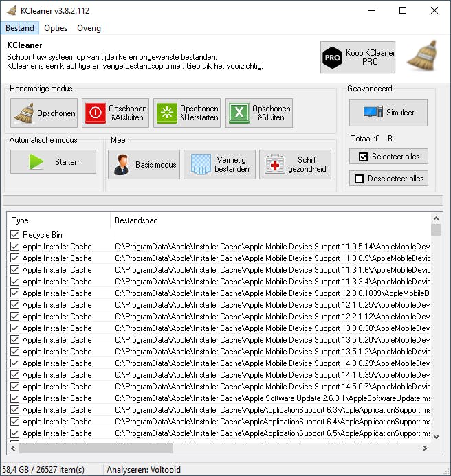Click the Recycle Bin type label
Viewport: 451px width, 476px height.
[42, 235]
